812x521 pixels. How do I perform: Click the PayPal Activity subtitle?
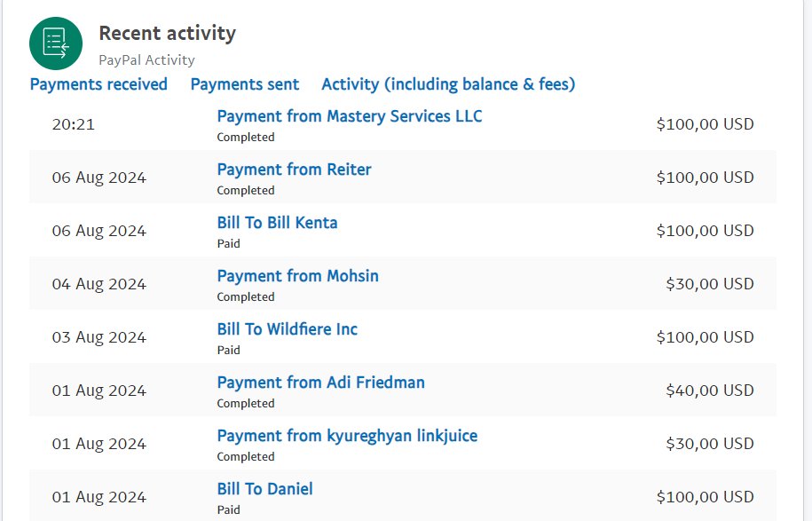tap(146, 60)
